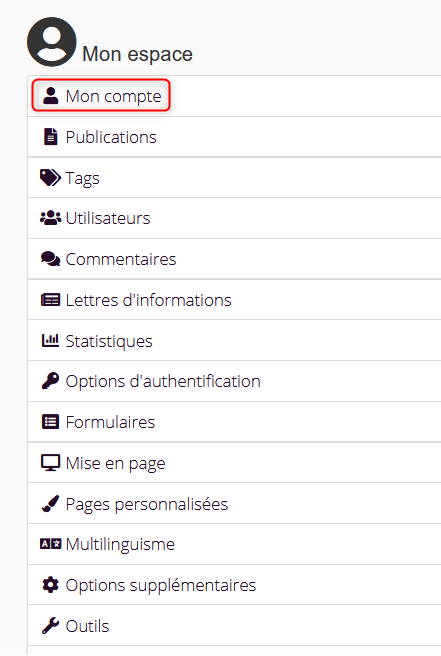441x656 pixels.
Task: Click the bar chart icon for Statistiques
Action: 50,341
